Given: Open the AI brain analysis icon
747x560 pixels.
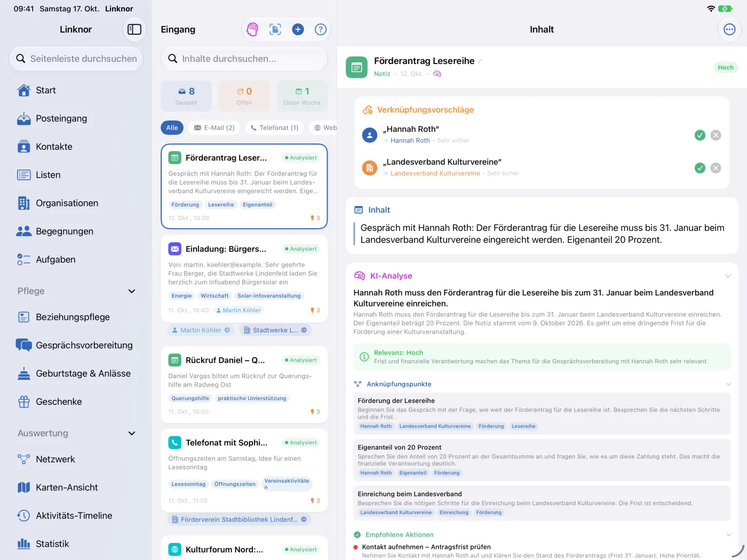Looking at the screenshot, I should pyautogui.click(x=252, y=29).
